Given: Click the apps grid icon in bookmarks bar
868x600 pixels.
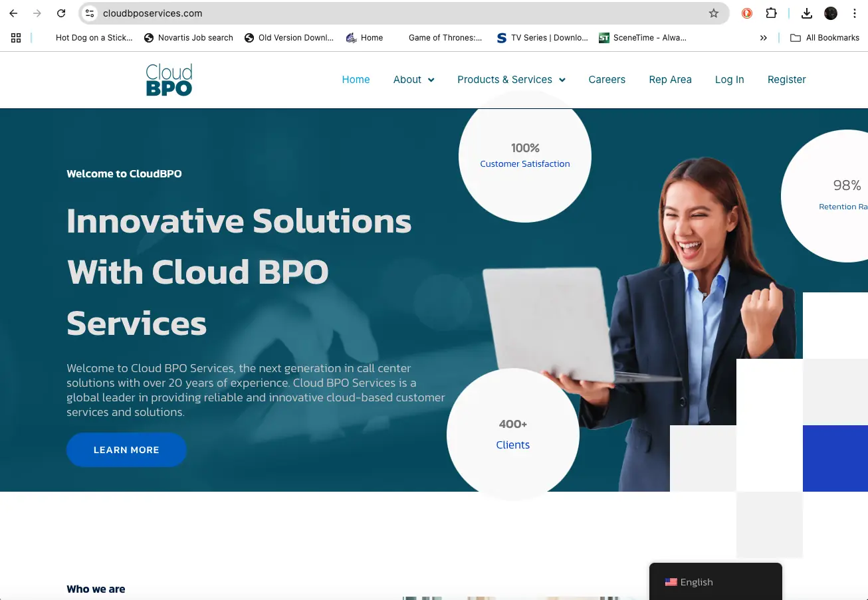Looking at the screenshot, I should (16, 38).
